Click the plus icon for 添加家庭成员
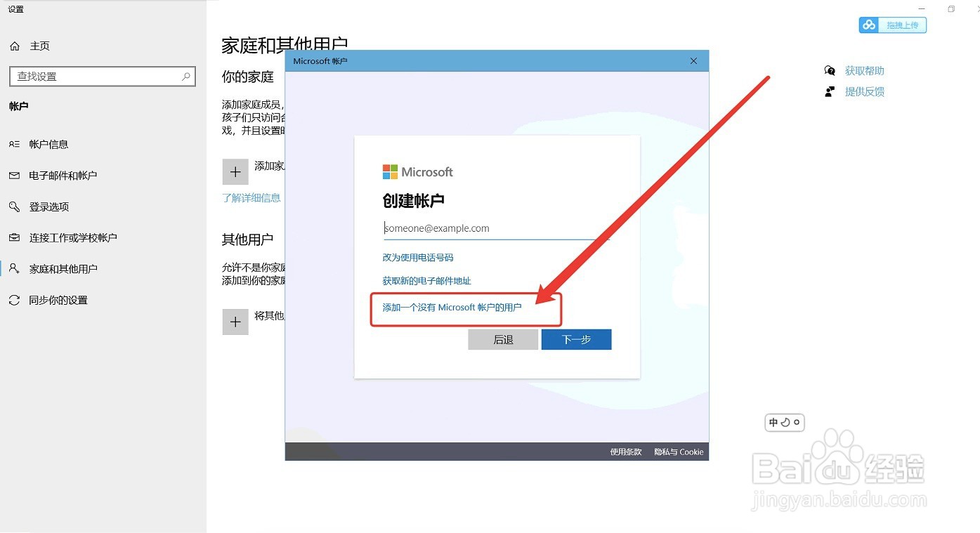 click(x=235, y=172)
